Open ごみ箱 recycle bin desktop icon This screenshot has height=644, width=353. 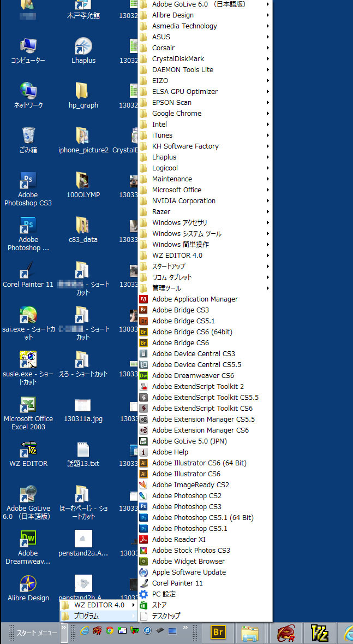click(28, 140)
